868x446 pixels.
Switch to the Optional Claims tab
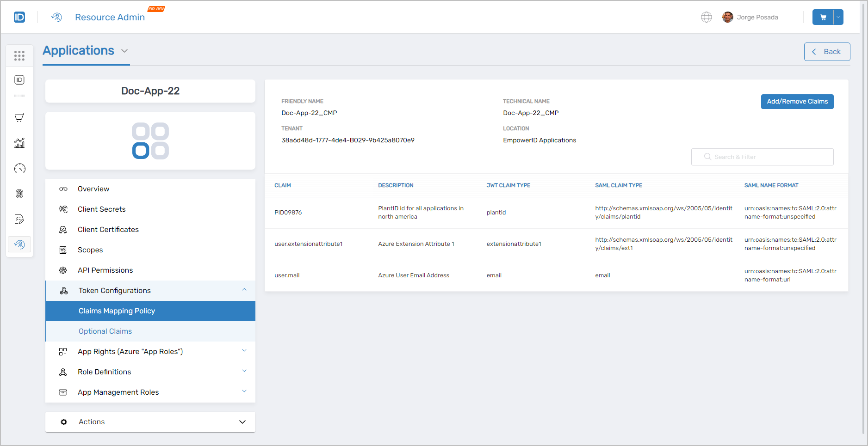(105, 331)
